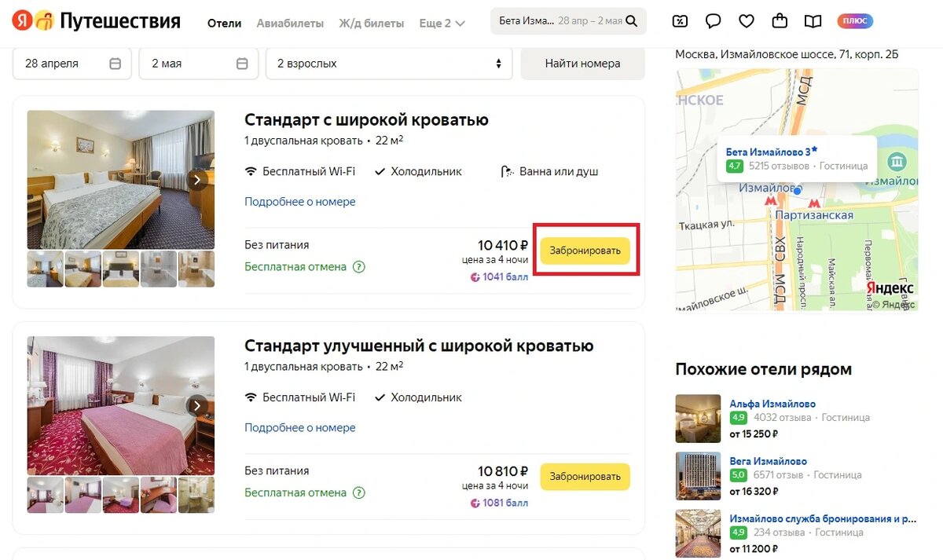Open Вега Измайлово hotel thumbnail
943x560 pixels.
tap(698, 476)
